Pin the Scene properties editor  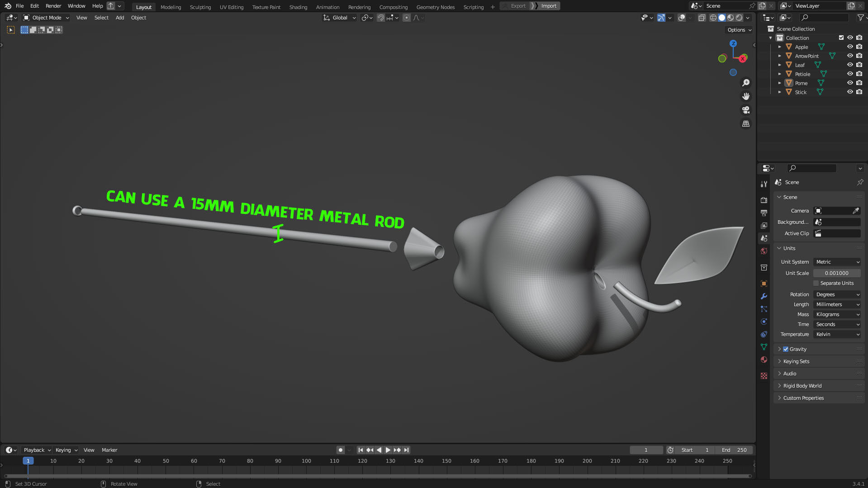(860, 182)
